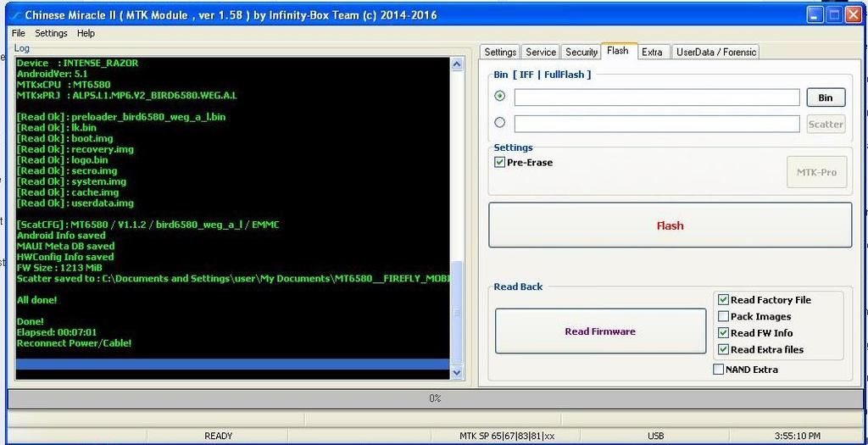Image resolution: width=868 pixels, height=445 pixels.
Task: Open the Help menu
Action: 86,34
